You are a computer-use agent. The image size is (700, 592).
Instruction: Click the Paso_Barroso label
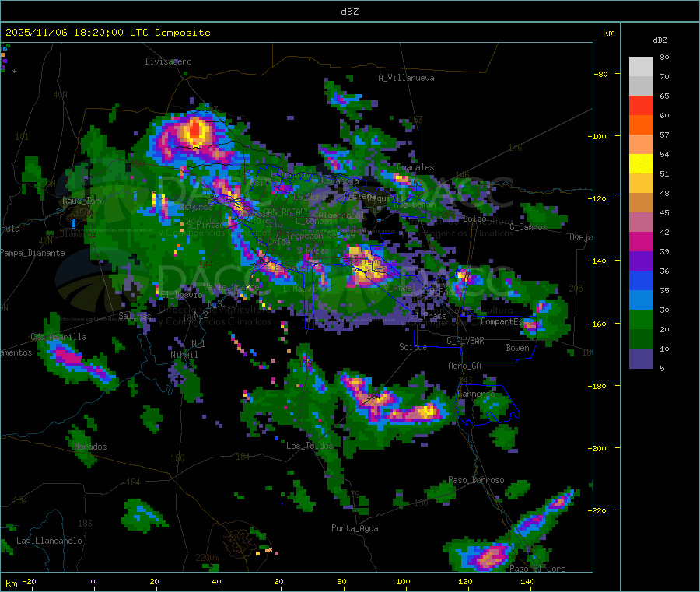(476, 481)
